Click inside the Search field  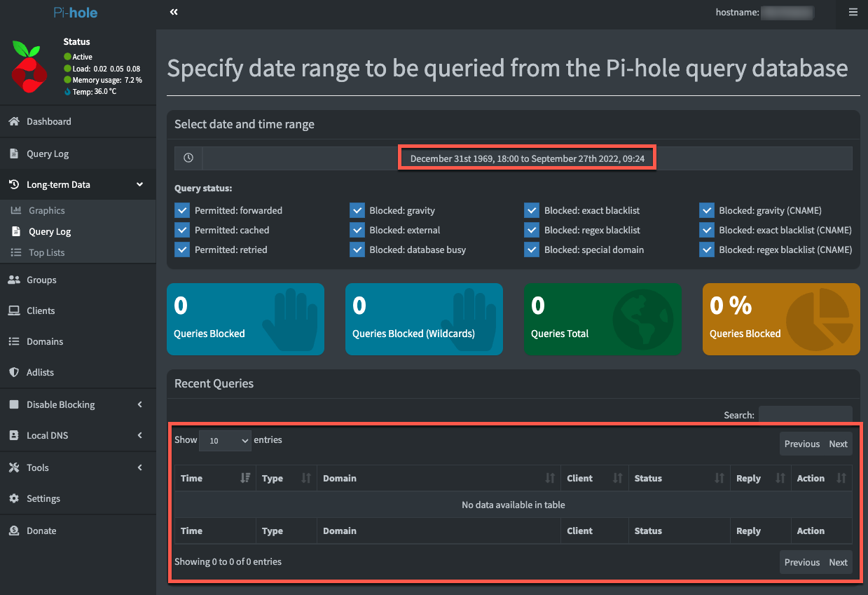pyautogui.click(x=805, y=415)
